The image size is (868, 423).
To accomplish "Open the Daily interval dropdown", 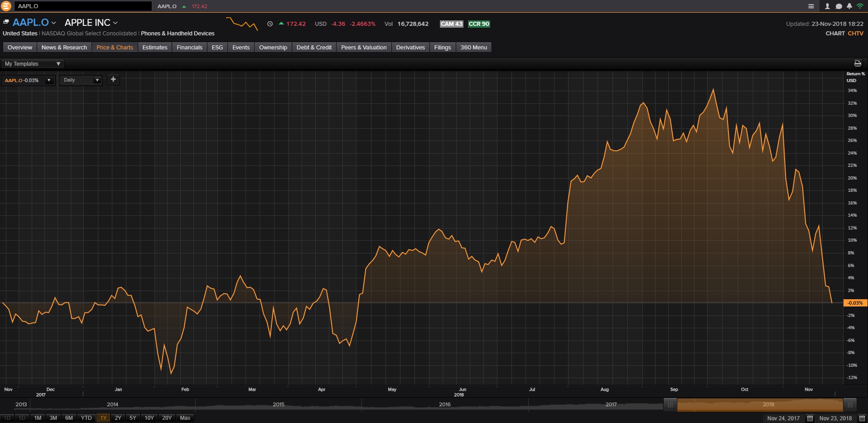I will tap(81, 80).
